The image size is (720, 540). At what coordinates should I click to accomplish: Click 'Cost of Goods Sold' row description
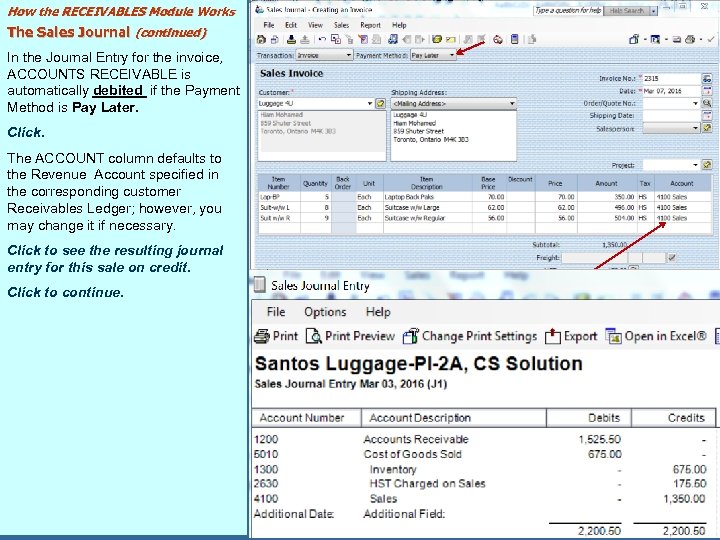[x=412, y=454]
